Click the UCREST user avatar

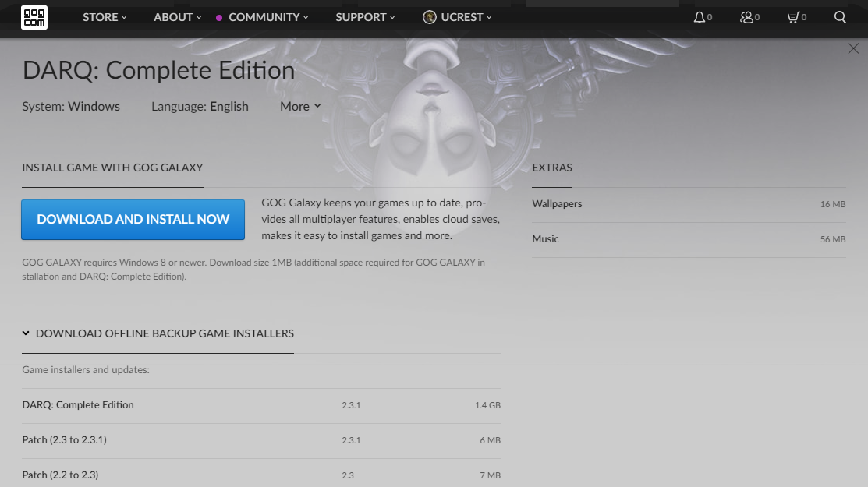click(430, 18)
